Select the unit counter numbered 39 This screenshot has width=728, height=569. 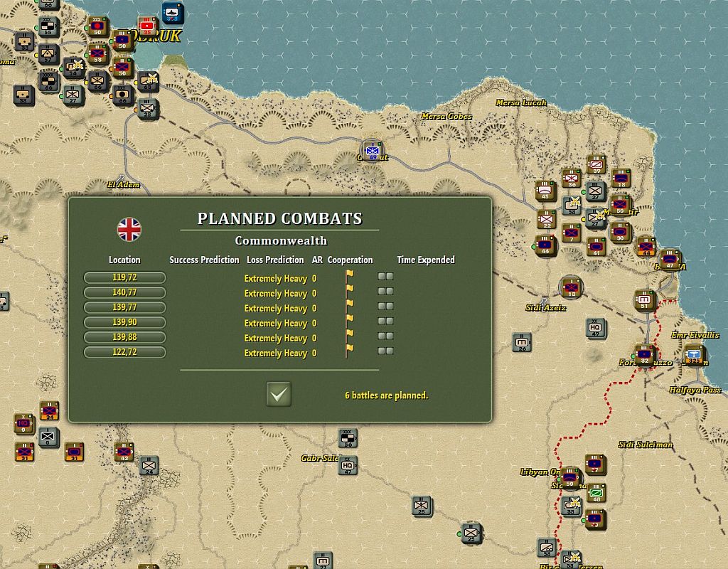pos(596,164)
